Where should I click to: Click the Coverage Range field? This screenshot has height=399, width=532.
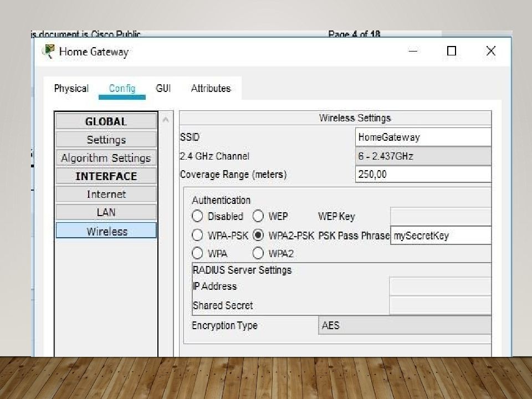[x=423, y=175]
